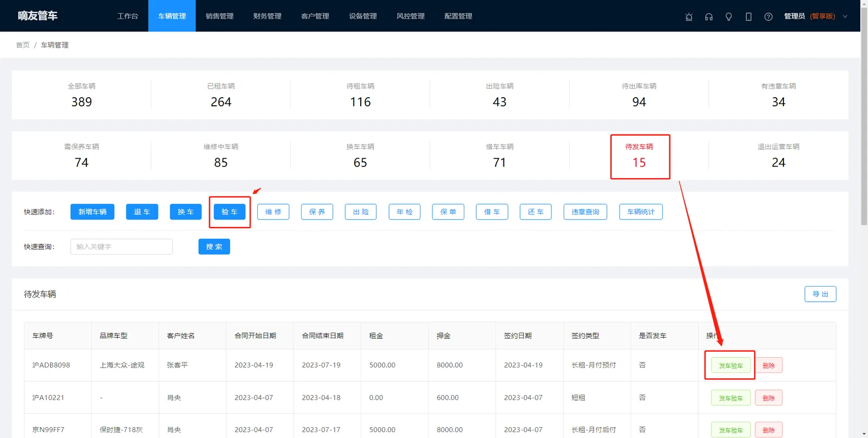Switch to the 财务管理 menu
This screenshot has height=438, width=868.
(x=267, y=16)
